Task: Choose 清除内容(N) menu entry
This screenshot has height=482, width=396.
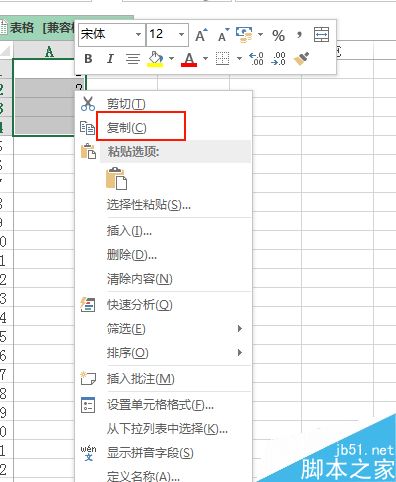Action: 140,279
